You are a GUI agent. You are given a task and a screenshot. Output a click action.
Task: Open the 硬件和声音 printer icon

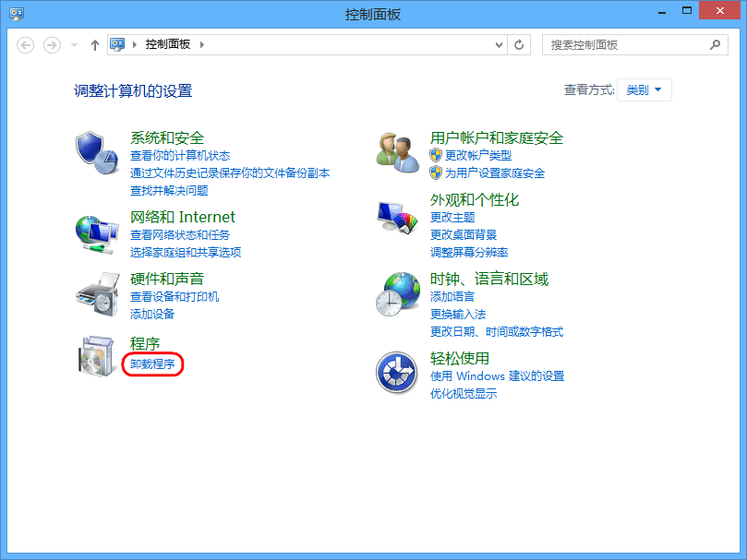tap(97, 294)
